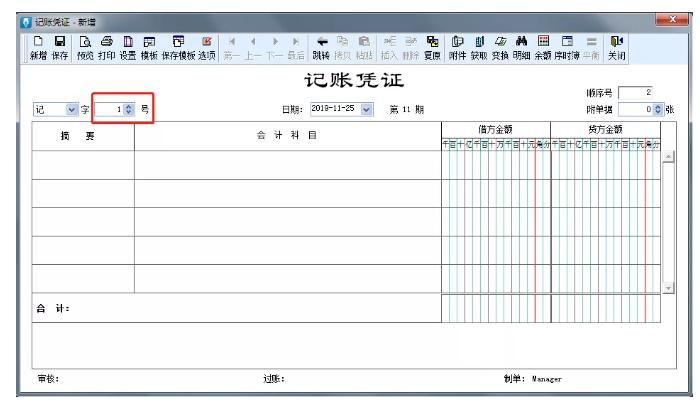Go to last voucher 最后

296,48
